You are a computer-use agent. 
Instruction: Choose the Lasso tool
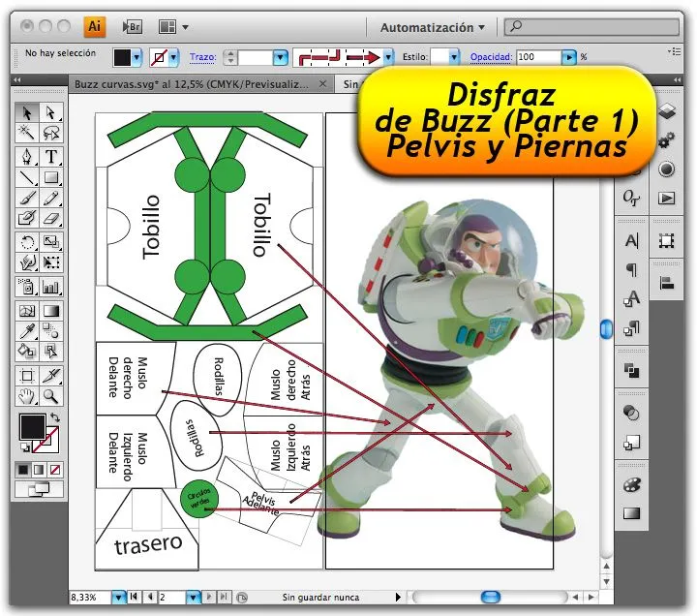coord(51,133)
